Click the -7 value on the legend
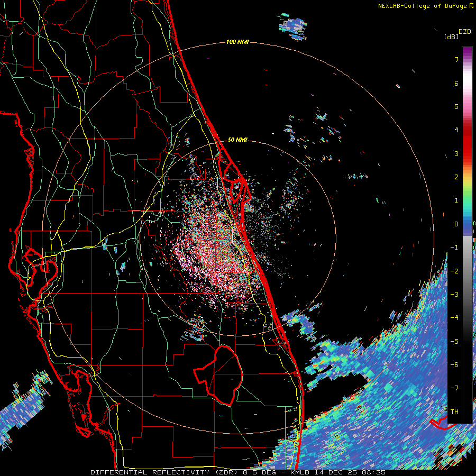Viewport: 476px width, 476px height. [454, 388]
